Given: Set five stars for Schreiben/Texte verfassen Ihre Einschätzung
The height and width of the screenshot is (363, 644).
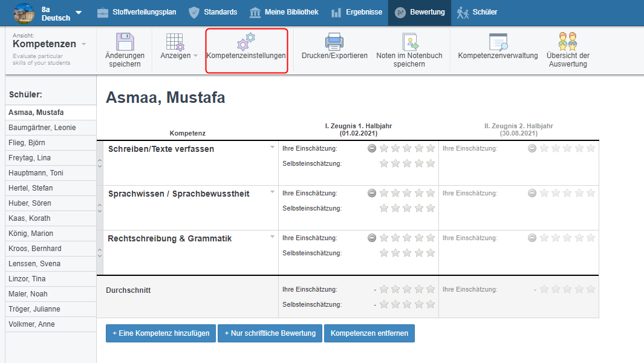Looking at the screenshot, I should (x=431, y=148).
